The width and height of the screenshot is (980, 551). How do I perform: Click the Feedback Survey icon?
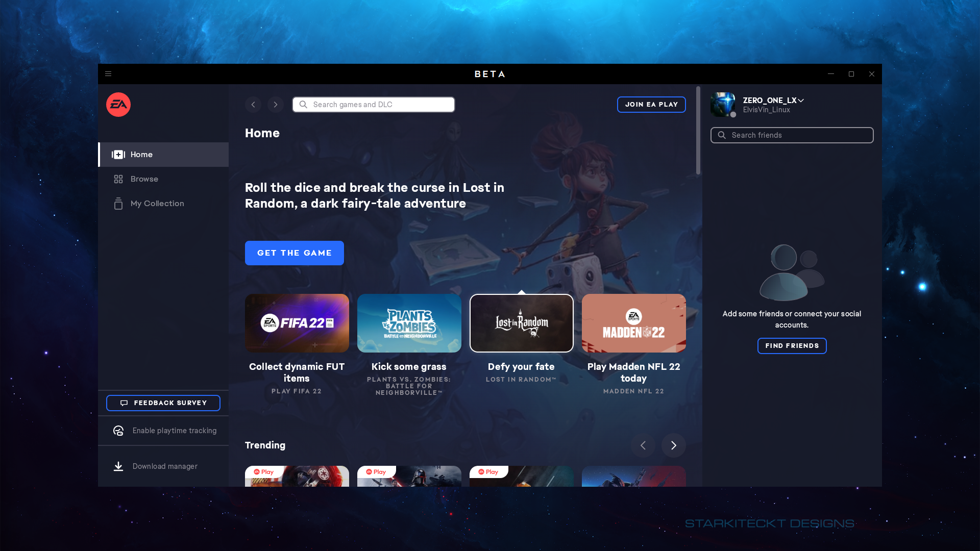click(124, 403)
